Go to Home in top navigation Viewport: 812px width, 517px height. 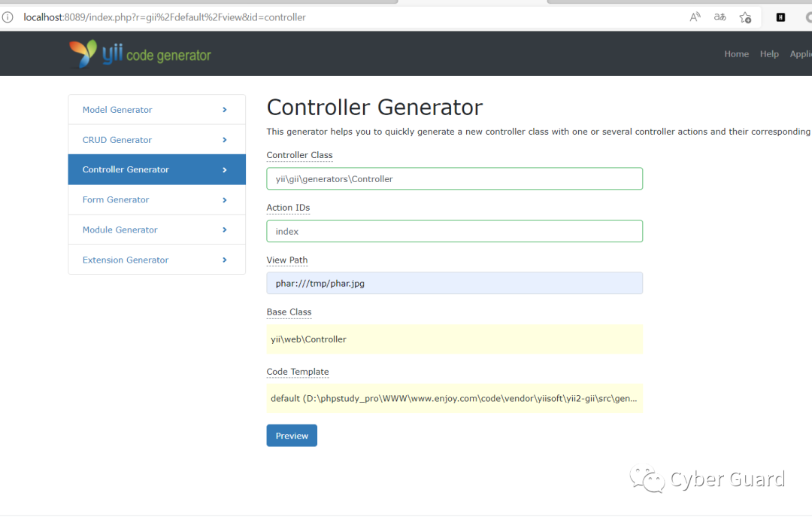736,54
